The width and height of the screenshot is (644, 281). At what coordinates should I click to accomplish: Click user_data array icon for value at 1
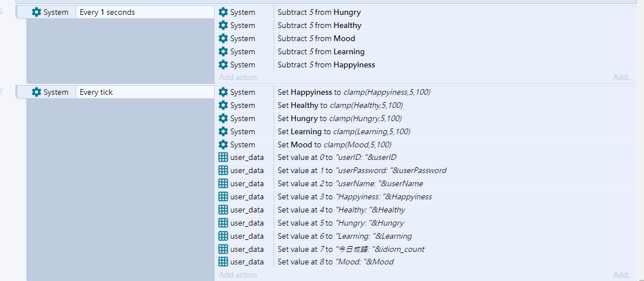click(223, 171)
